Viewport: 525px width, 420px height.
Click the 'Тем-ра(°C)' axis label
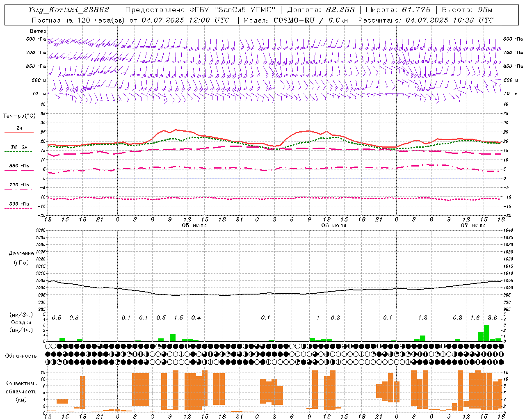pos(19,116)
